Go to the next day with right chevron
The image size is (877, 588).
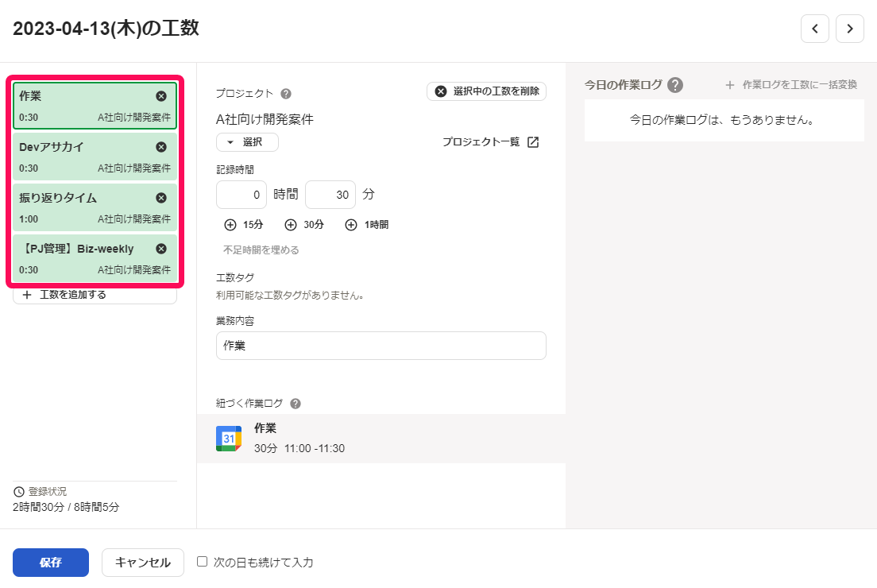[850, 29]
